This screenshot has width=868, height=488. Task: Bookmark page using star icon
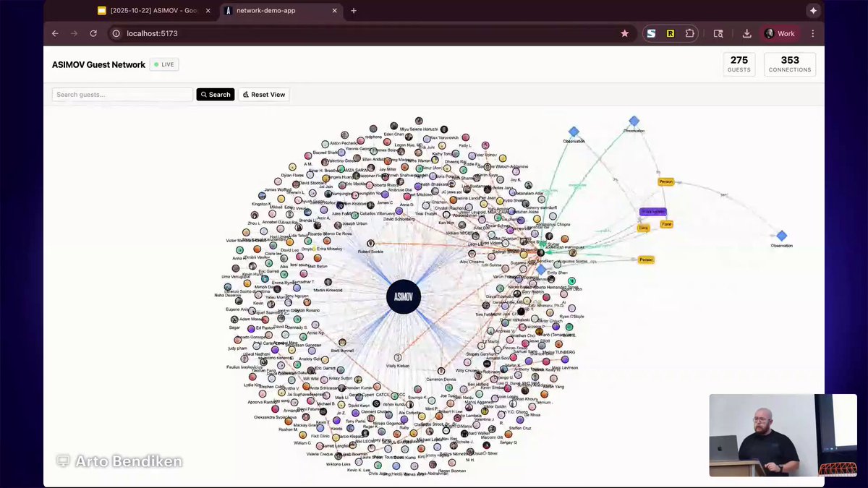[624, 33]
